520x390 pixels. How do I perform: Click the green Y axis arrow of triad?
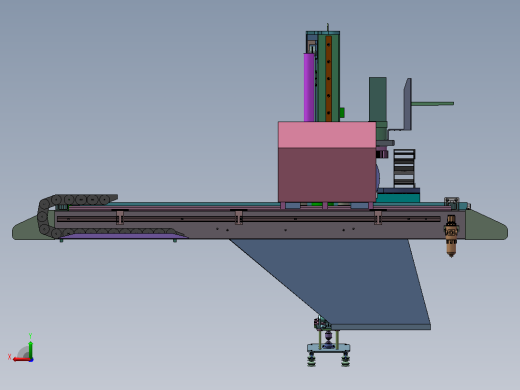tap(30, 349)
